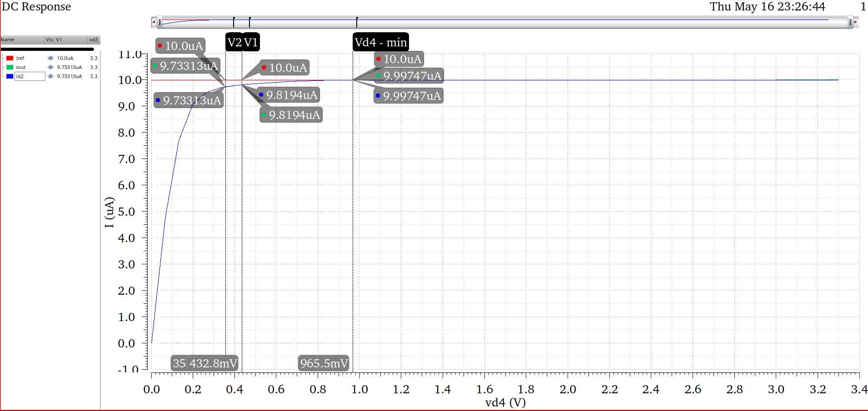The width and height of the screenshot is (868, 411).
Task: Click the iout 9.73313uA value in legend
Action: point(70,67)
